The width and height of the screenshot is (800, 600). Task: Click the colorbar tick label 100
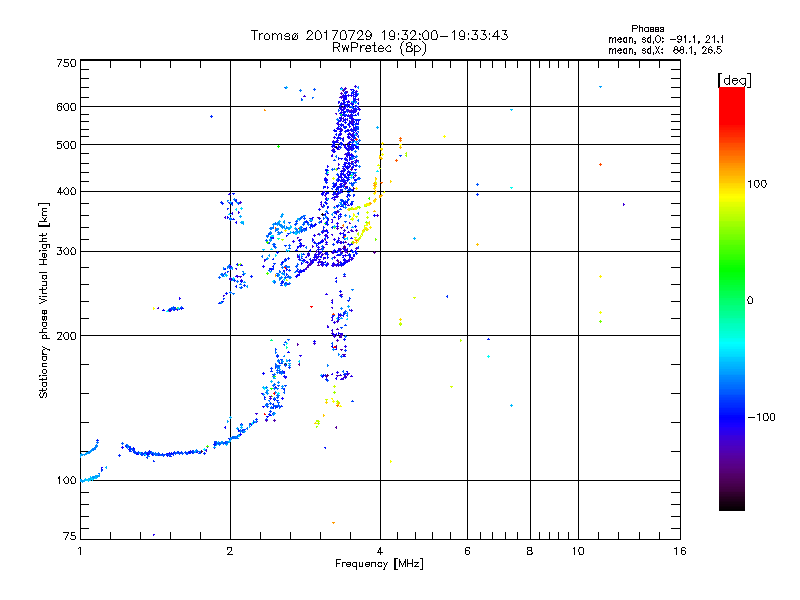click(x=757, y=184)
